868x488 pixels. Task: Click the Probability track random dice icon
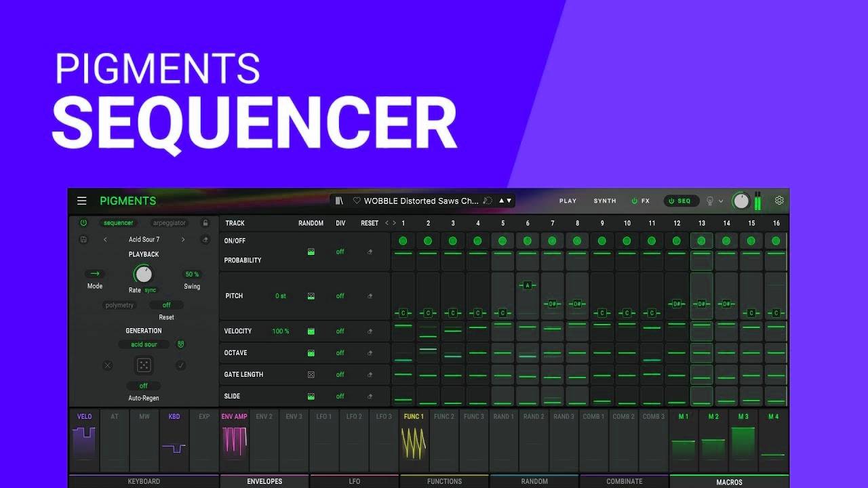click(311, 251)
